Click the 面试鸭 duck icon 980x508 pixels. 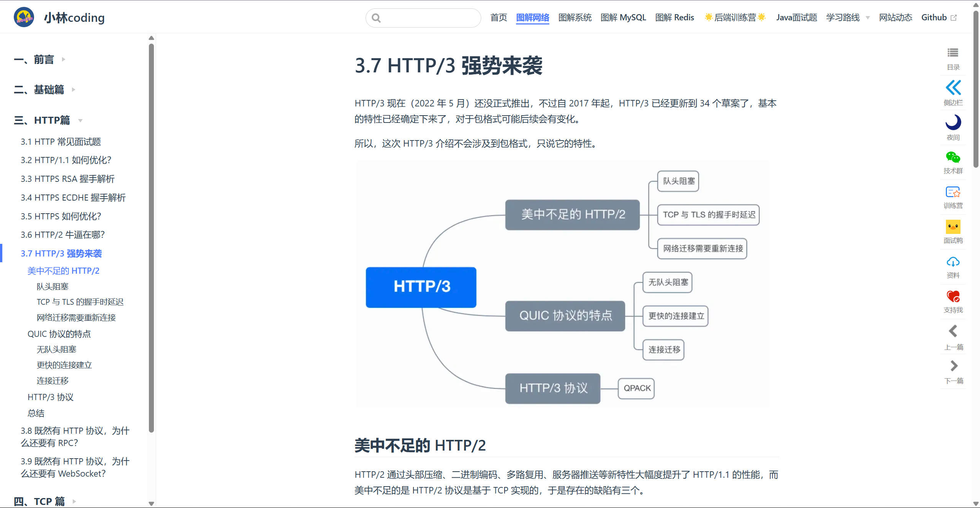953,227
